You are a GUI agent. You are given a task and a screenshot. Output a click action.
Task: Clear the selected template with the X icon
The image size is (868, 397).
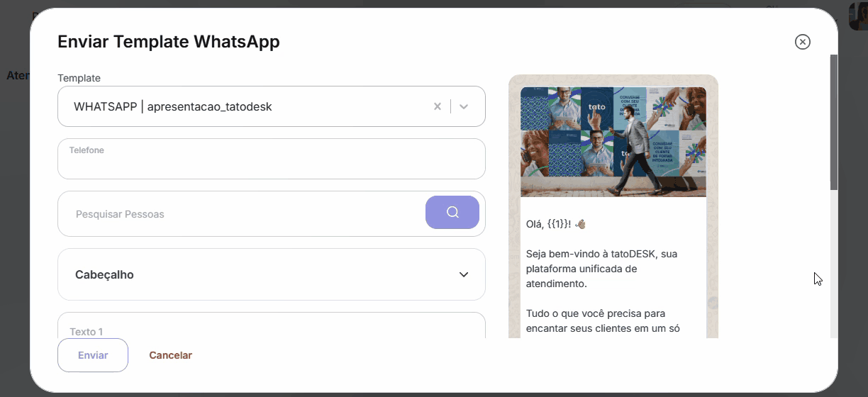click(438, 106)
